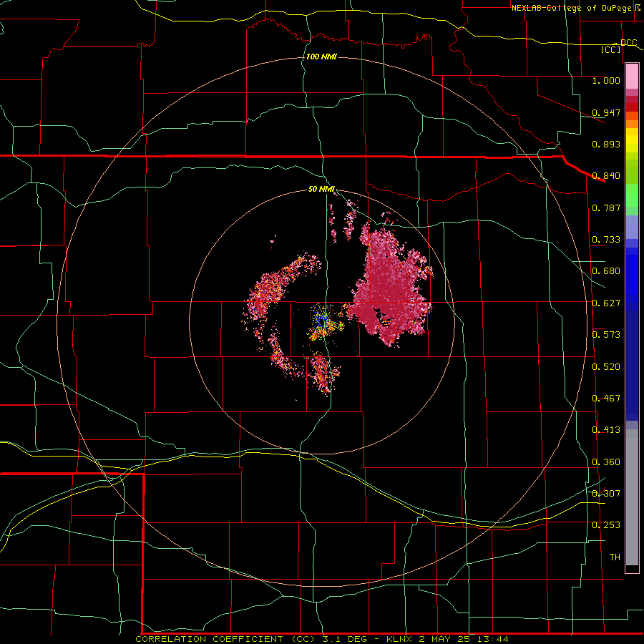This screenshot has height=644, width=644.
Task: Click the 0.947 legend value
Action: coord(606,112)
